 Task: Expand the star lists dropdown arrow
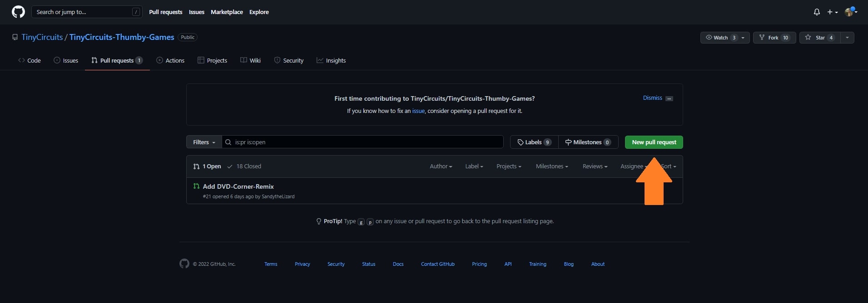[x=847, y=38]
